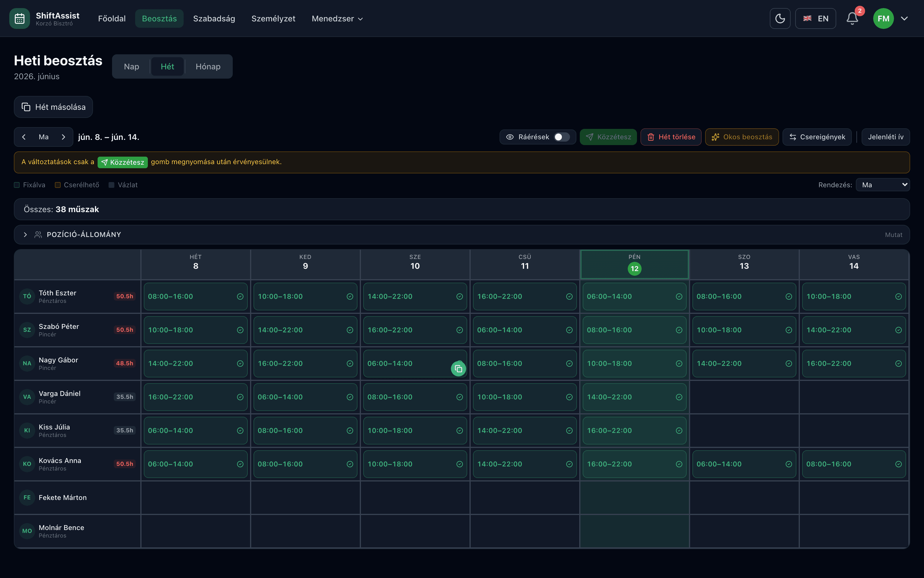Screen dimensions: 924x578
Task: Click the Hét másolása button
Action: click(x=53, y=107)
